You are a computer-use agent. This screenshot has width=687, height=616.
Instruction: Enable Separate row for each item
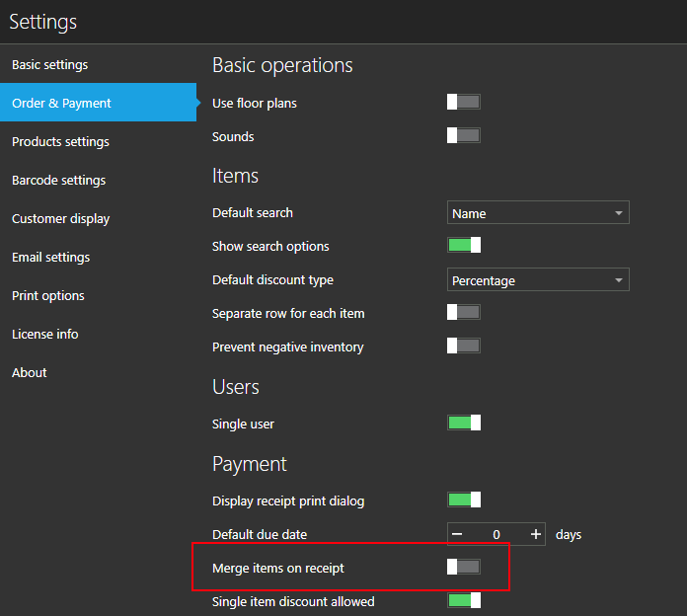[464, 312]
